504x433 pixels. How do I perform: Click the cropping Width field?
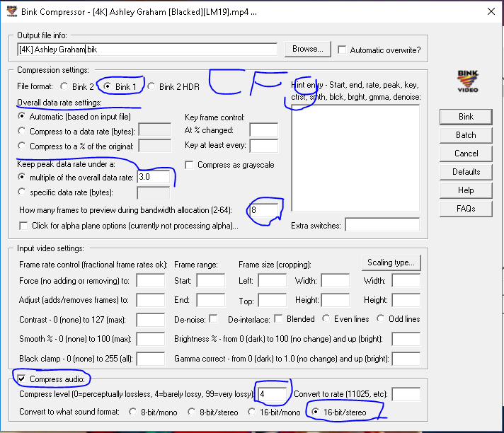click(x=336, y=280)
